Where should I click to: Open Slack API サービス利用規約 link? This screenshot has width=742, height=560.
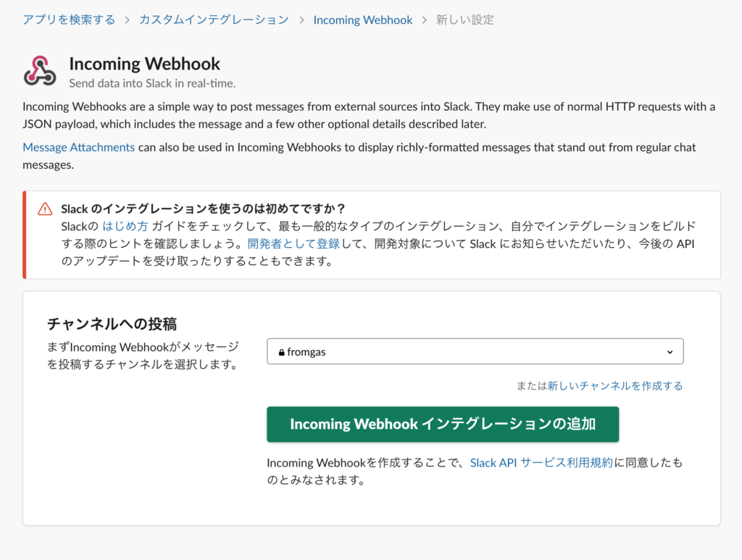point(541,463)
